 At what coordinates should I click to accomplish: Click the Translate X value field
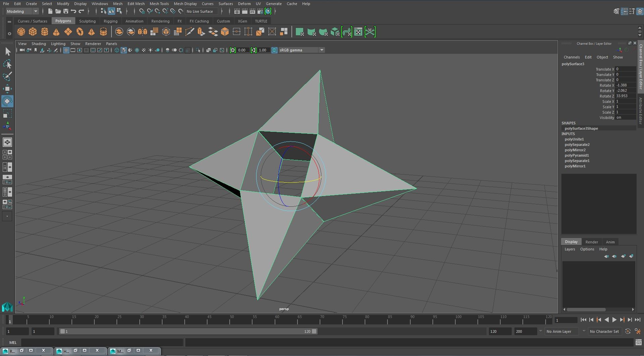[626, 69]
